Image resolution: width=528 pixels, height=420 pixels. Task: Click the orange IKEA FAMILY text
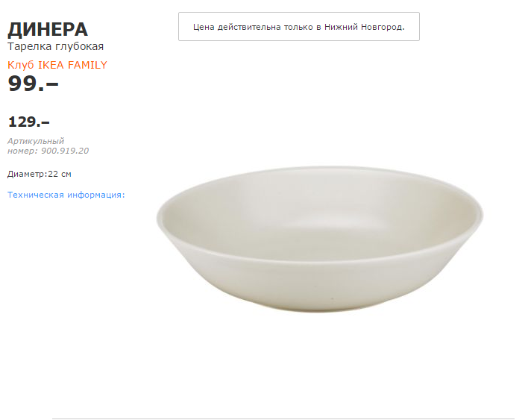(72, 65)
